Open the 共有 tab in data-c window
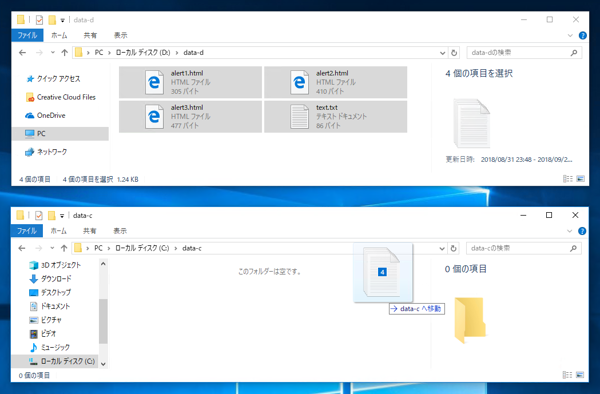Screen dimensions: 600x394 (90, 231)
